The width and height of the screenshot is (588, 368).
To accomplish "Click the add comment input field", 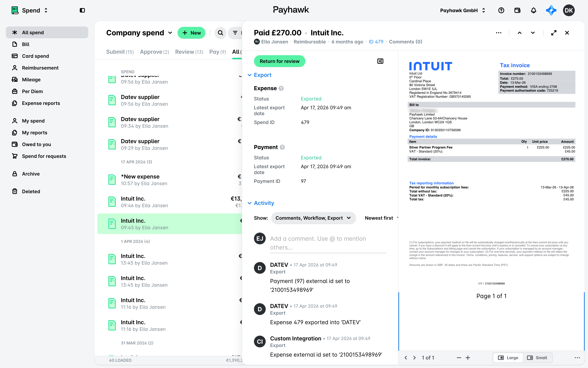I will (x=328, y=243).
